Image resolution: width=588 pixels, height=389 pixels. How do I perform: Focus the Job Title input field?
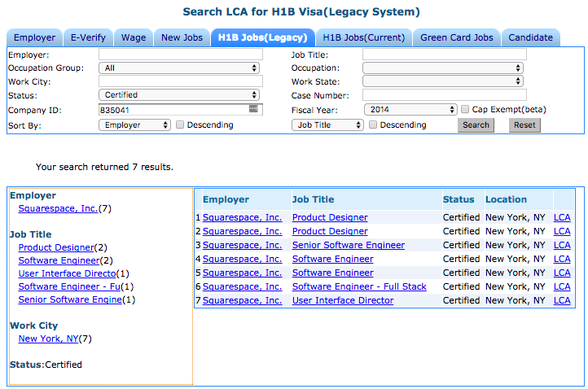(445, 55)
